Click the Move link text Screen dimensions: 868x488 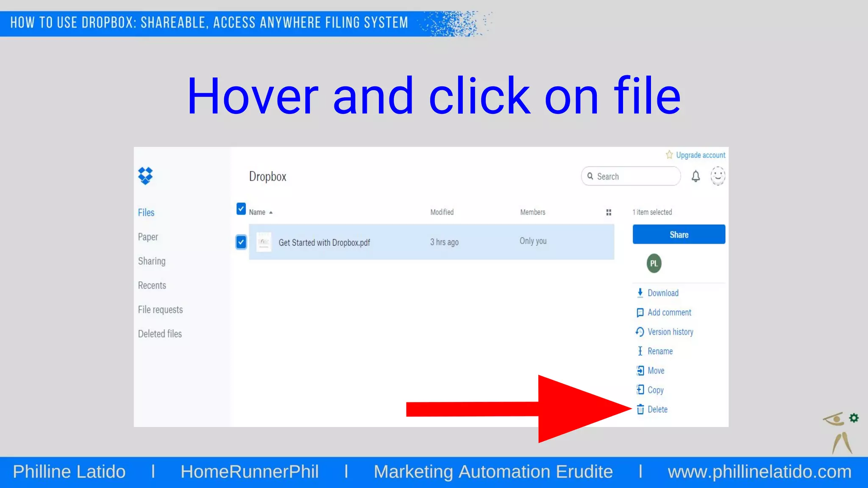(656, 371)
